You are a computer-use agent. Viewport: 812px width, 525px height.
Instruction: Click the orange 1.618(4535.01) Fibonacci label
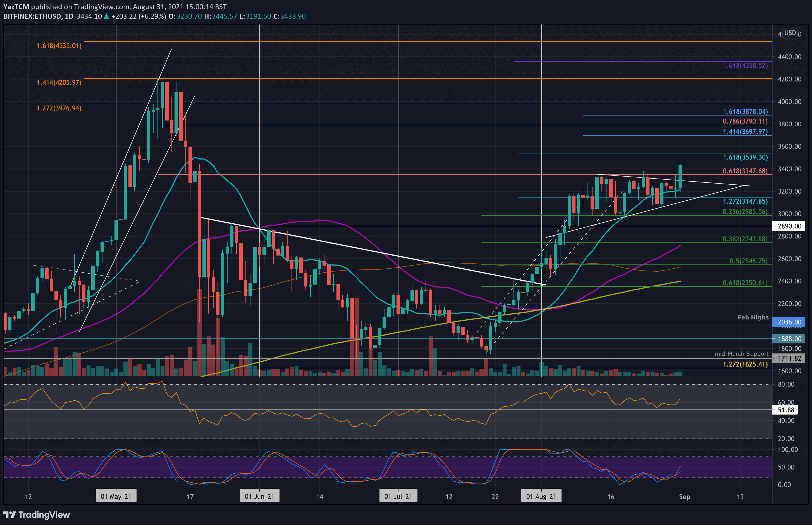tap(59, 46)
